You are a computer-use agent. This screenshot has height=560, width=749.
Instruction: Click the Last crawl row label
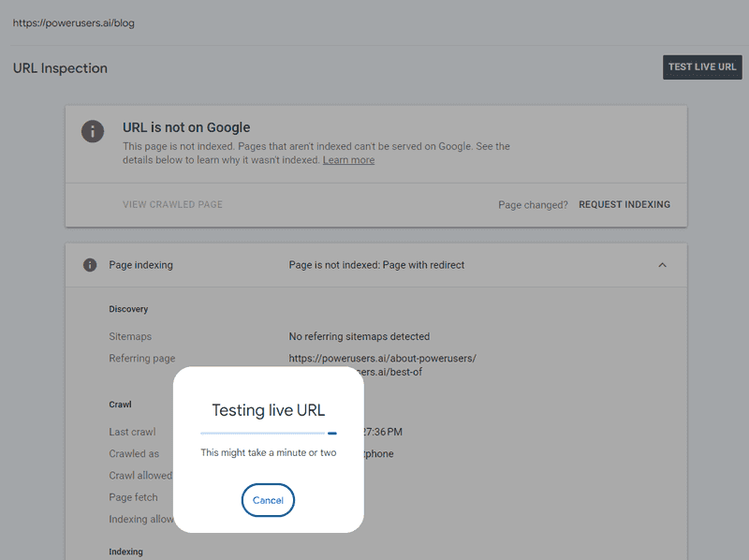click(132, 432)
